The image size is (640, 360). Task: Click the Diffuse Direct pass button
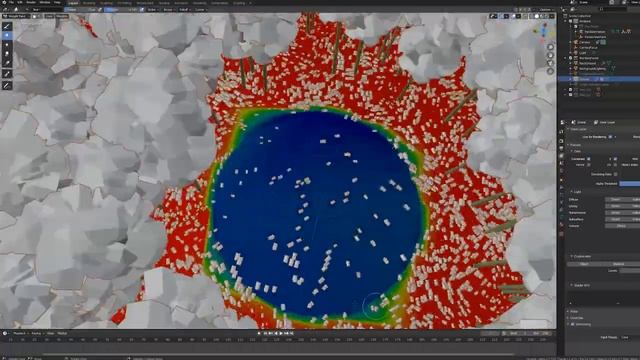[x=616, y=199]
